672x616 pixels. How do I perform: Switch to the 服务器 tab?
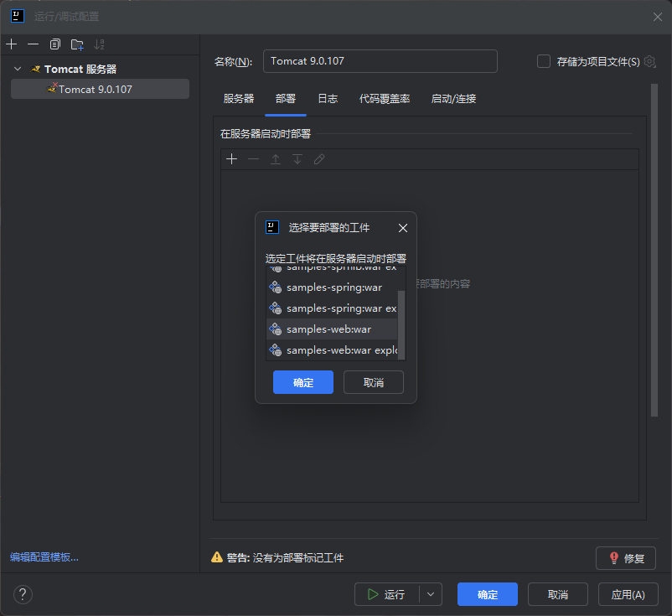(239, 99)
